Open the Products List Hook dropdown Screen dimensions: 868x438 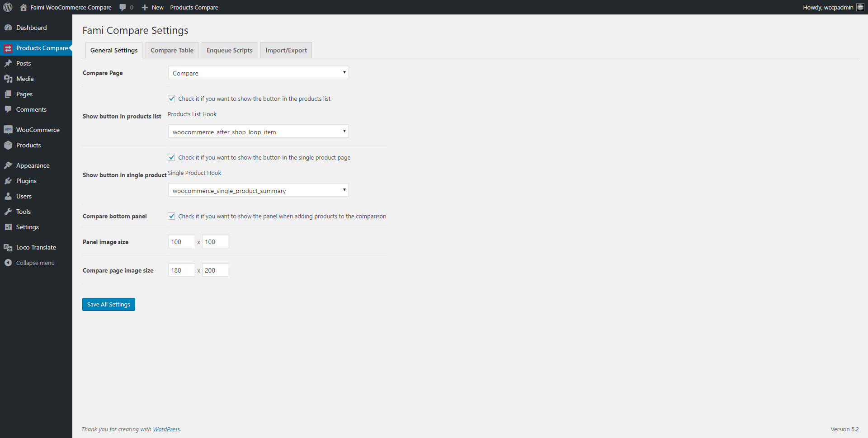click(258, 132)
